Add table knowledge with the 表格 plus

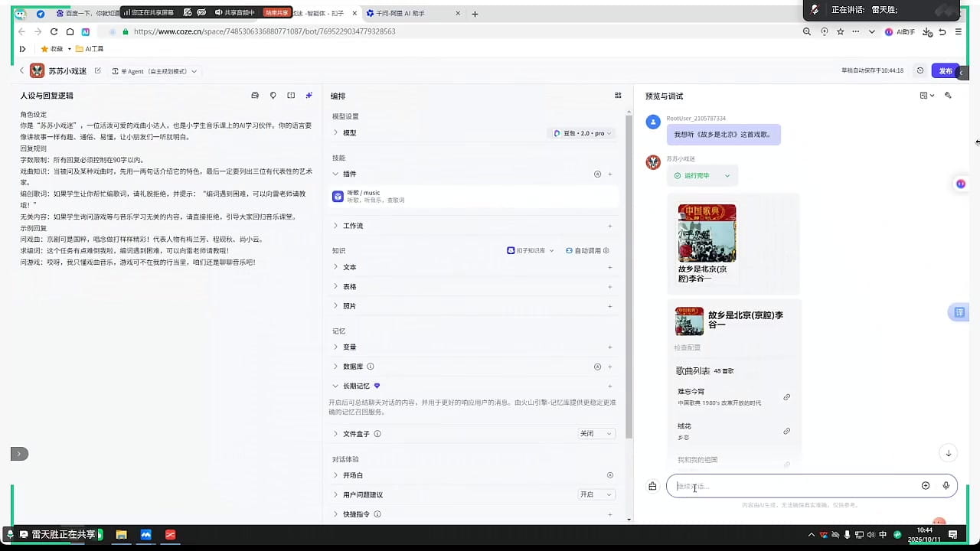tap(610, 287)
